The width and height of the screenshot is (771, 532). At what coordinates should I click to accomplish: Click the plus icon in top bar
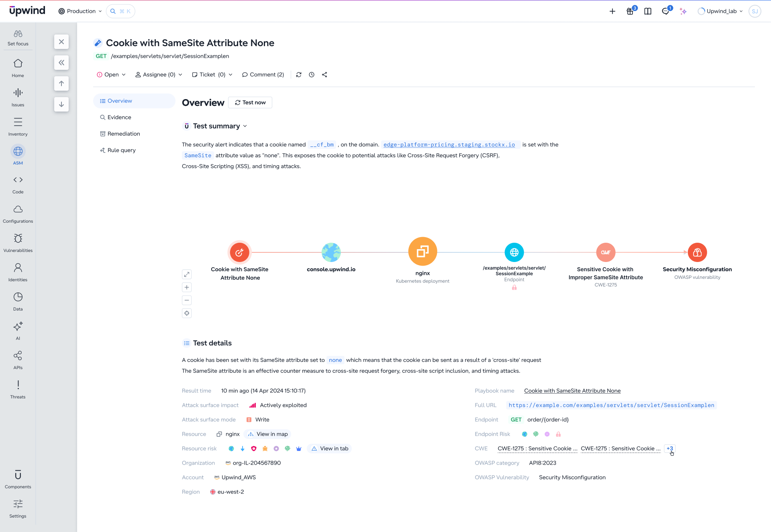coord(612,11)
